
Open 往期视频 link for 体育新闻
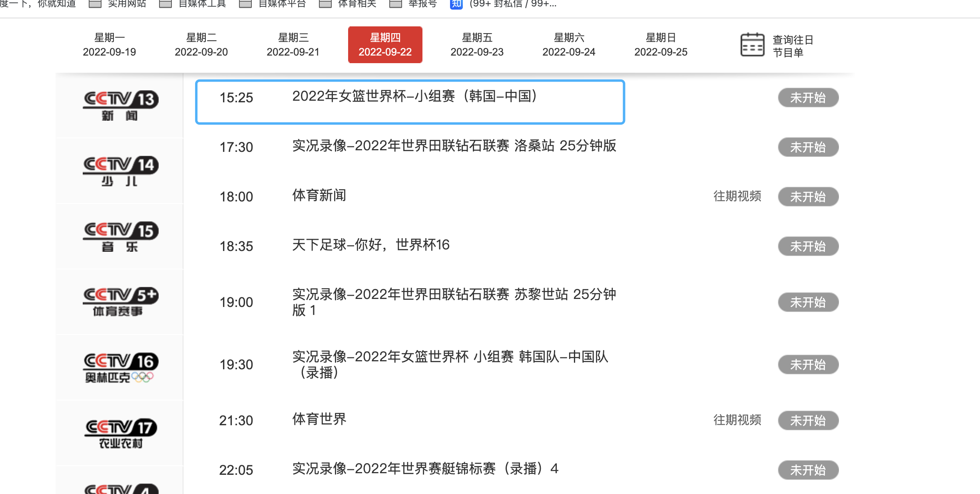[737, 196]
